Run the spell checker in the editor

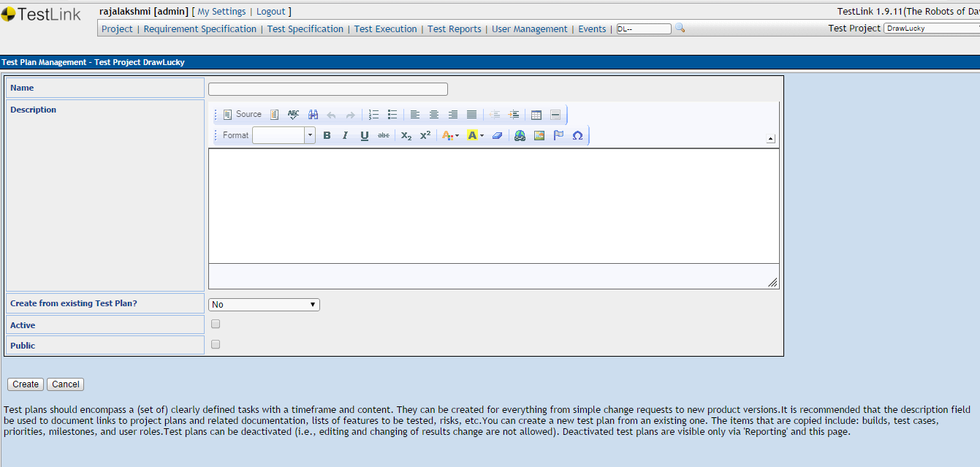tap(293, 114)
